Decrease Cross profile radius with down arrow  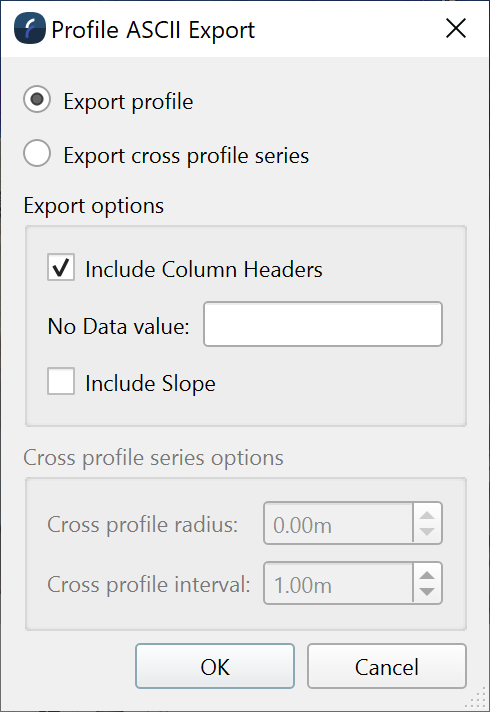[427, 532]
